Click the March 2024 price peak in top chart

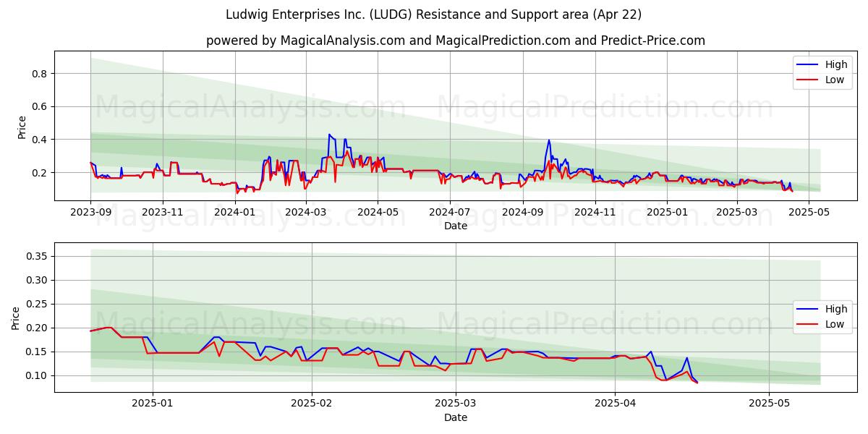tap(329, 135)
